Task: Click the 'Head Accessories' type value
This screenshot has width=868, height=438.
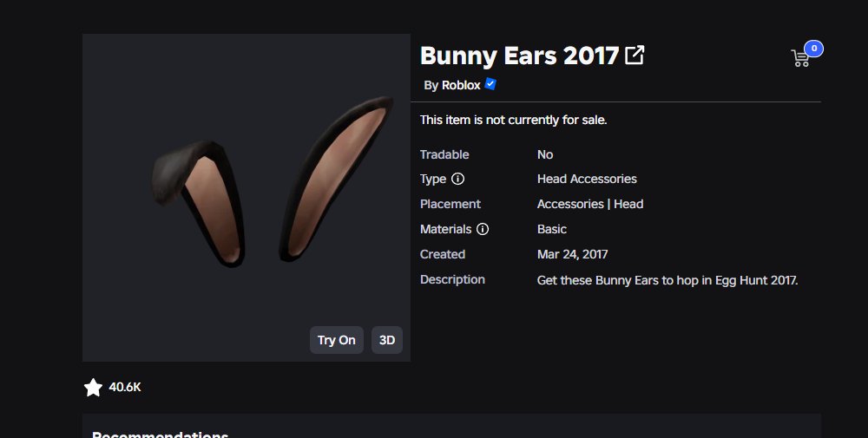Action: (x=587, y=179)
